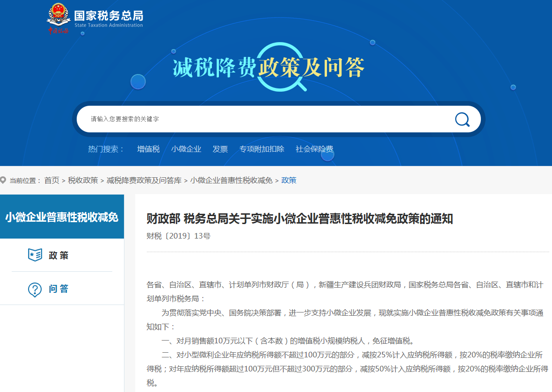Click the 政策 breadcrumb item
This screenshot has width=552, height=392.
[x=289, y=181]
